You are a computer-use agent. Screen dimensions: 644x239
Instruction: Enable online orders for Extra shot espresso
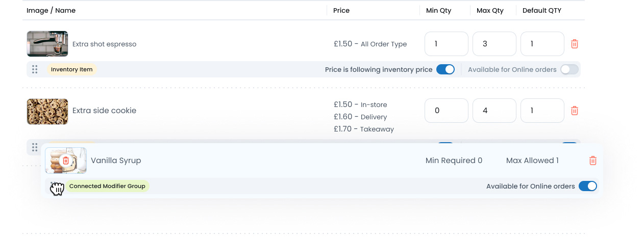[569, 69]
